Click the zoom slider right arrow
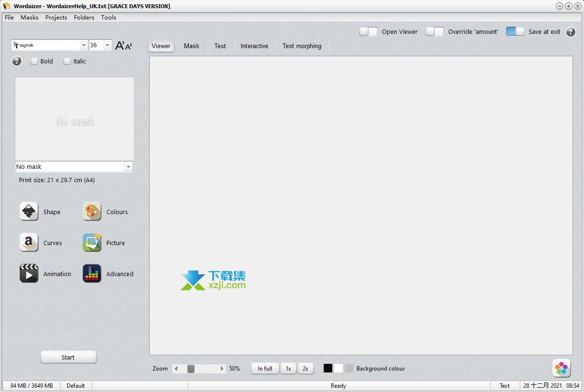Viewport: 584px width, 392px height. point(222,368)
